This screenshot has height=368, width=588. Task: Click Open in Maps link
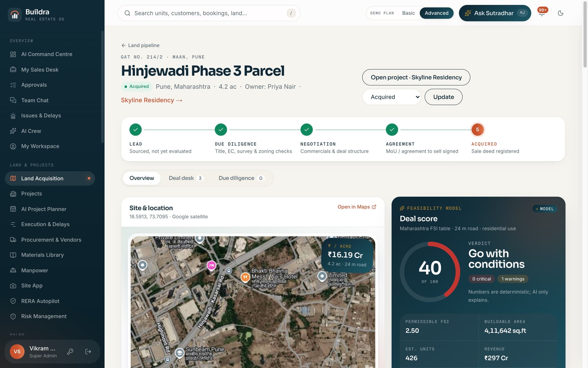[357, 207]
